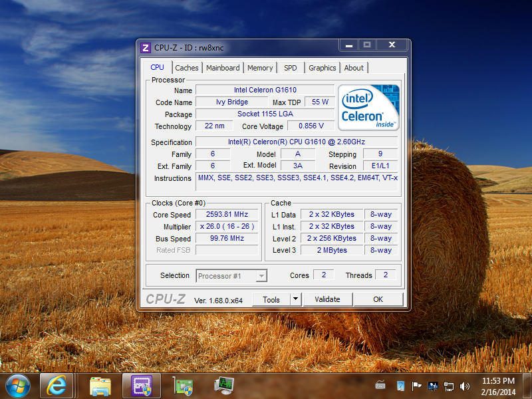This screenshot has height=399, width=532.
Task: Click the blue device tray icon
Action: 400,386
